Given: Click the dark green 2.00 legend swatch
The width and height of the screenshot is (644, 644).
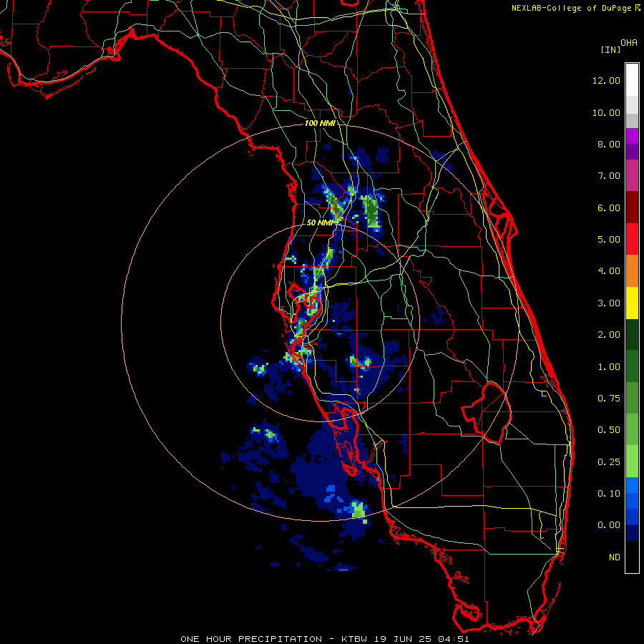Looking at the screenshot, I should [x=632, y=334].
